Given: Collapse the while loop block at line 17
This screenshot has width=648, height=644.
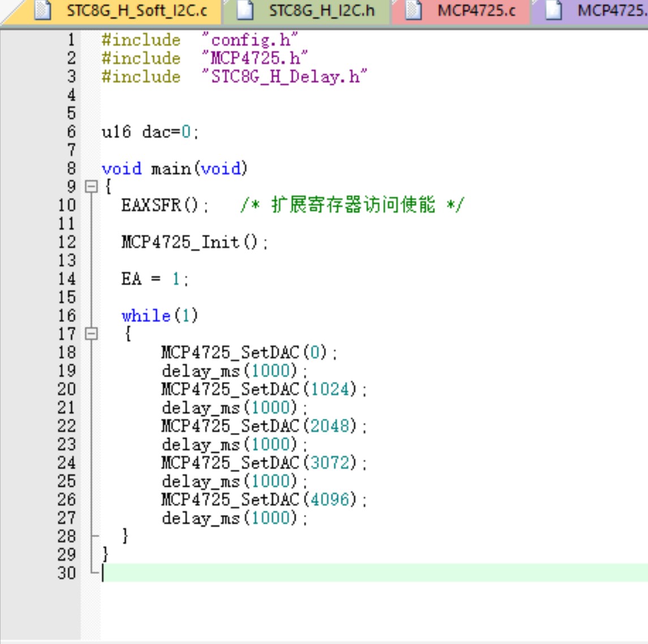Looking at the screenshot, I should click(91, 333).
